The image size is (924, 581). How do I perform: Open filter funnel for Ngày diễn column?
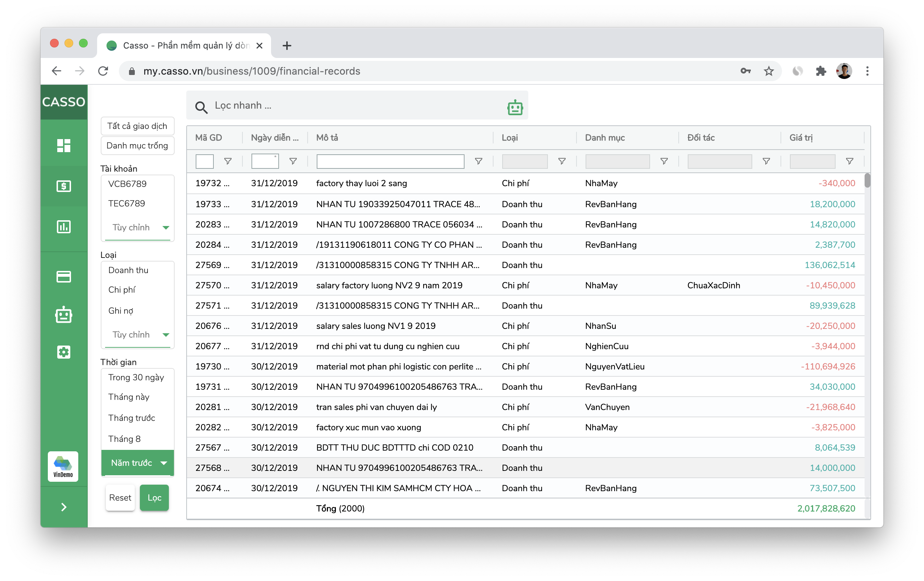click(293, 161)
